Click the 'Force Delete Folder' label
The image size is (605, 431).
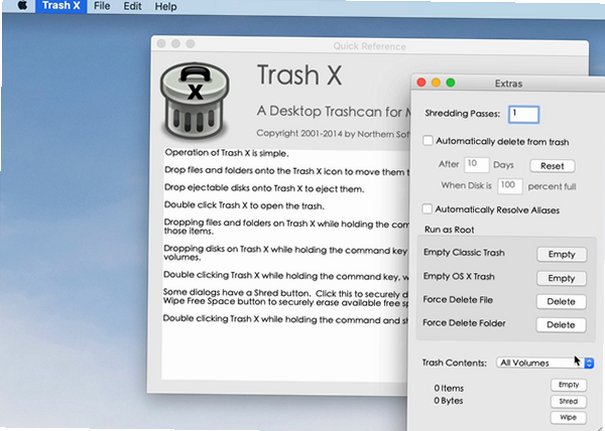click(464, 323)
